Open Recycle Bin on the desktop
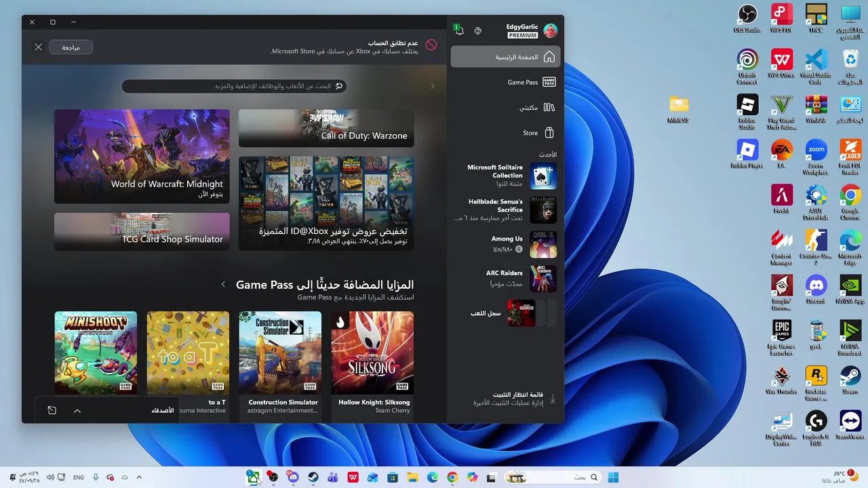Image resolution: width=868 pixels, height=488 pixels. click(x=850, y=66)
